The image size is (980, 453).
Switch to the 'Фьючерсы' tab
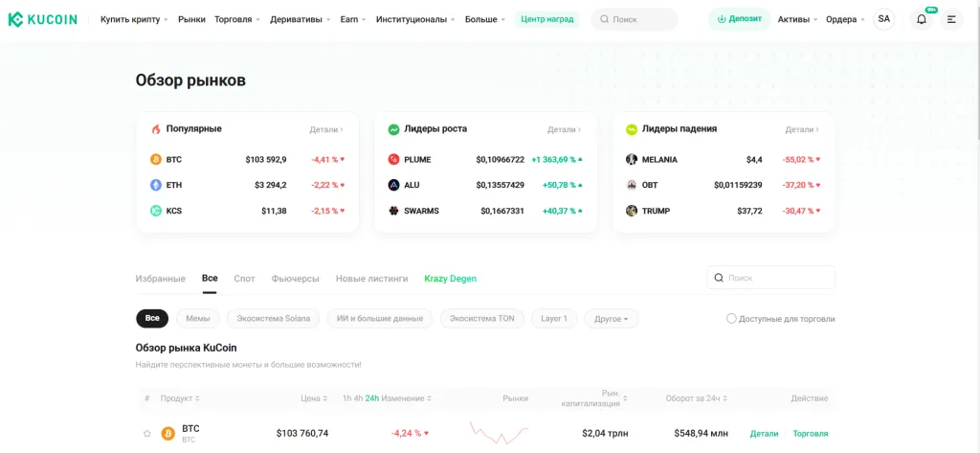(295, 279)
